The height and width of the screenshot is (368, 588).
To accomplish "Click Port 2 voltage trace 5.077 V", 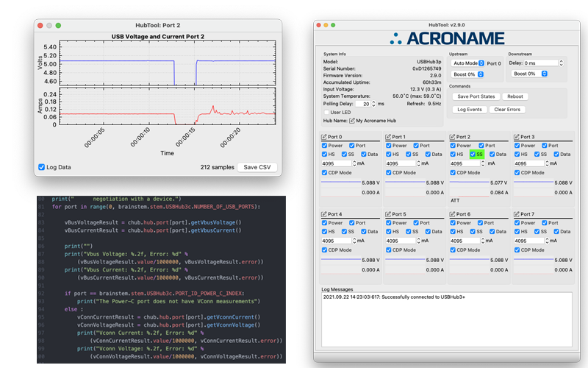I will (470, 182).
